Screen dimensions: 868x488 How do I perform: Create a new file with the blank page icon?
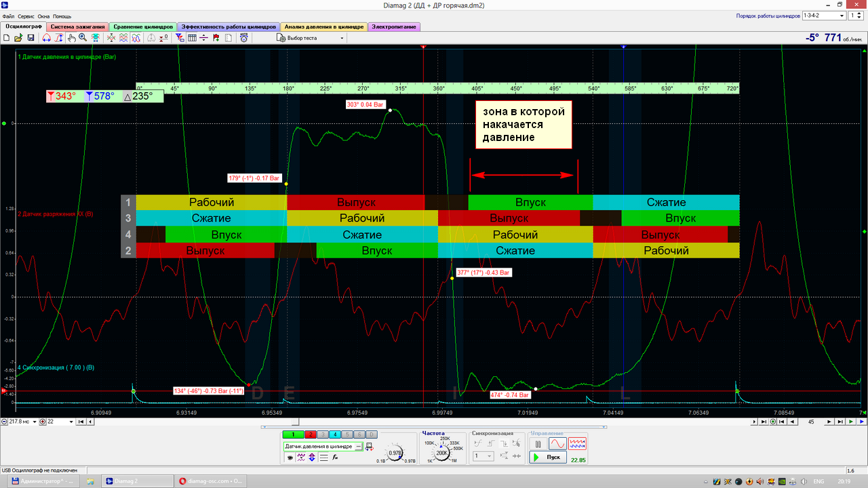click(x=6, y=38)
